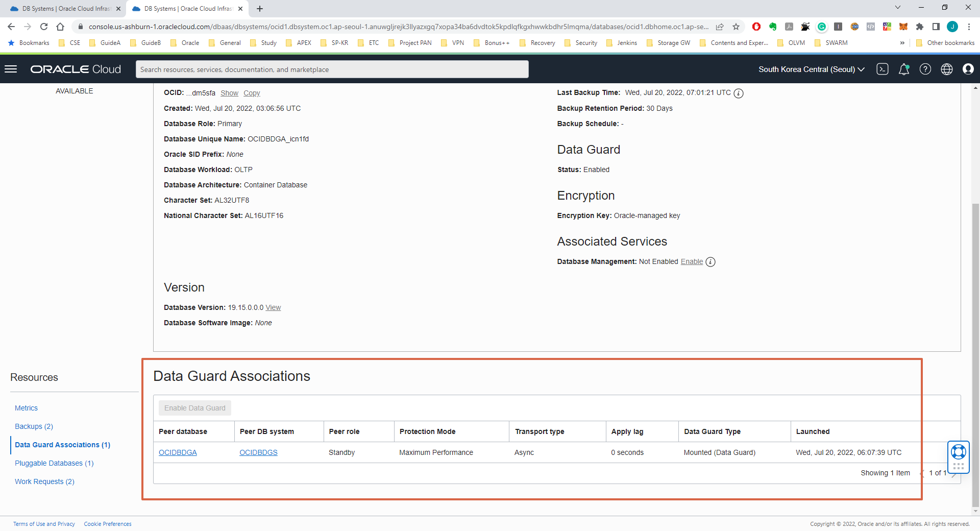980x531 pixels.
Task: Open the user profile avatar icon
Action: click(968, 69)
